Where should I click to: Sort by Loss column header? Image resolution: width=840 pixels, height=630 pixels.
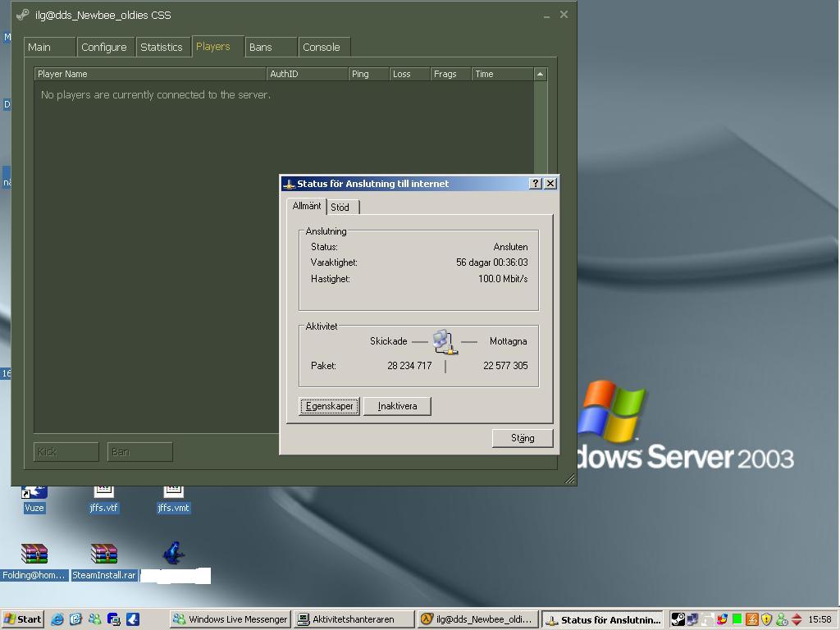click(x=410, y=74)
